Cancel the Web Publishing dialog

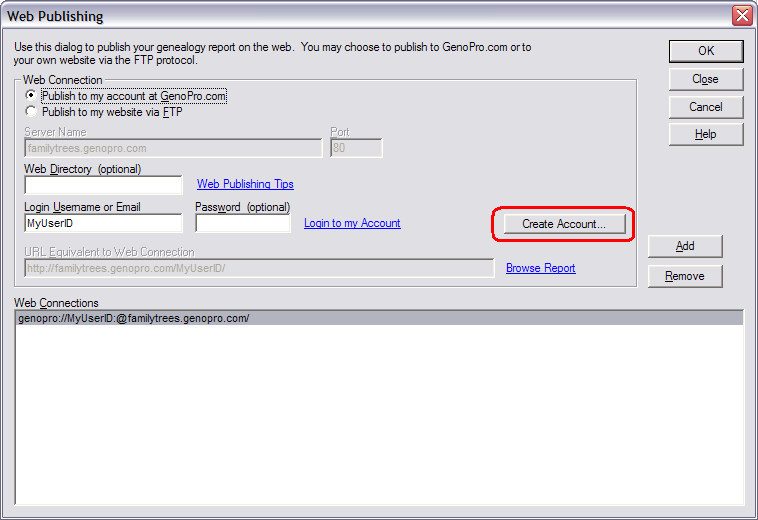pos(706,107)
